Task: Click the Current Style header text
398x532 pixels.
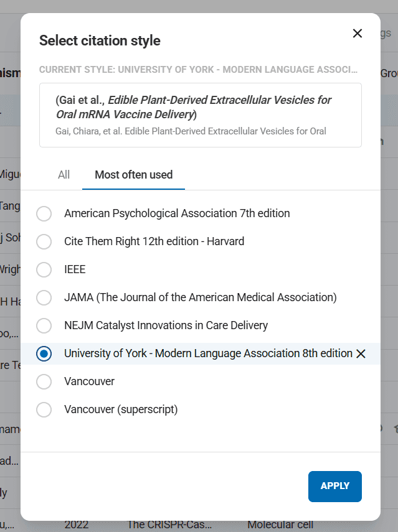Action: click(x=199, y=68)
